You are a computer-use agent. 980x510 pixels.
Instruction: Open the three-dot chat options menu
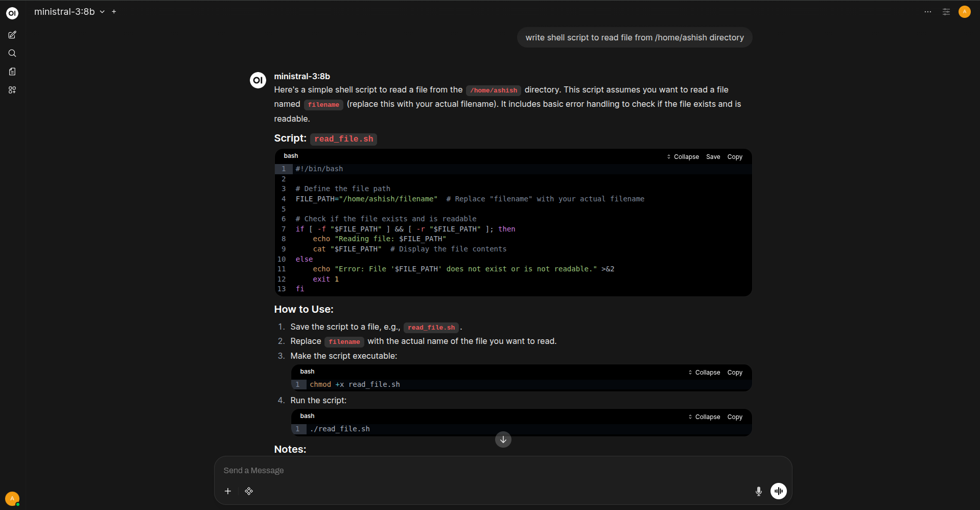(928, 12)
